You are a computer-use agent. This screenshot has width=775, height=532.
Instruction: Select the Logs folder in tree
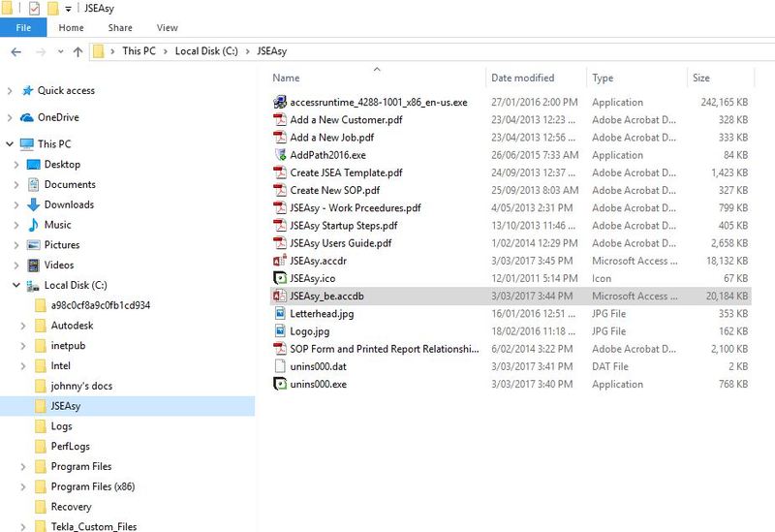(x=62, y=426)
